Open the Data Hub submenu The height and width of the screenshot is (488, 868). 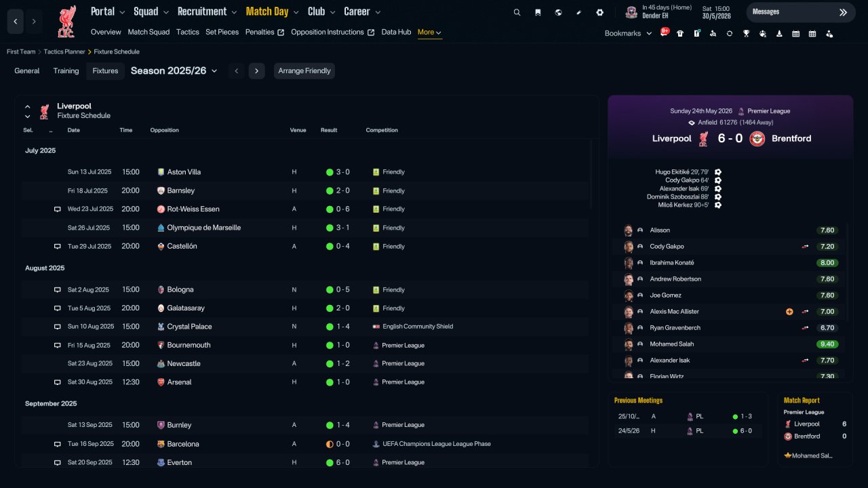(396, 32)
